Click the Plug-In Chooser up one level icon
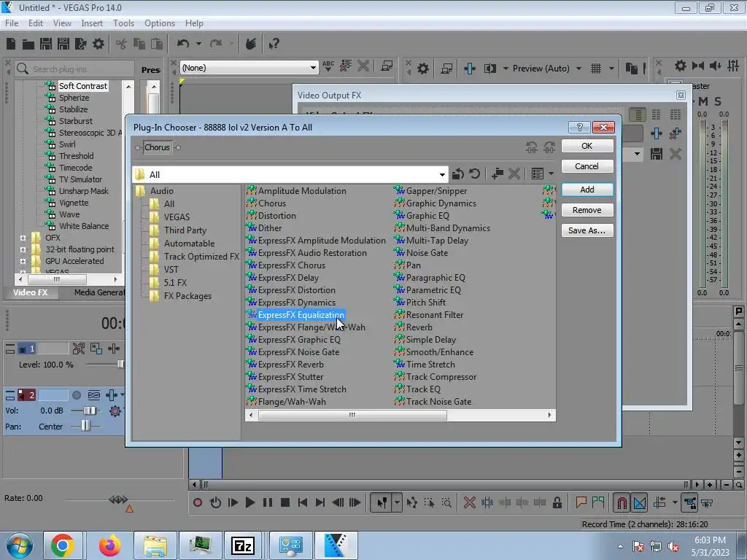 point(458,174)
